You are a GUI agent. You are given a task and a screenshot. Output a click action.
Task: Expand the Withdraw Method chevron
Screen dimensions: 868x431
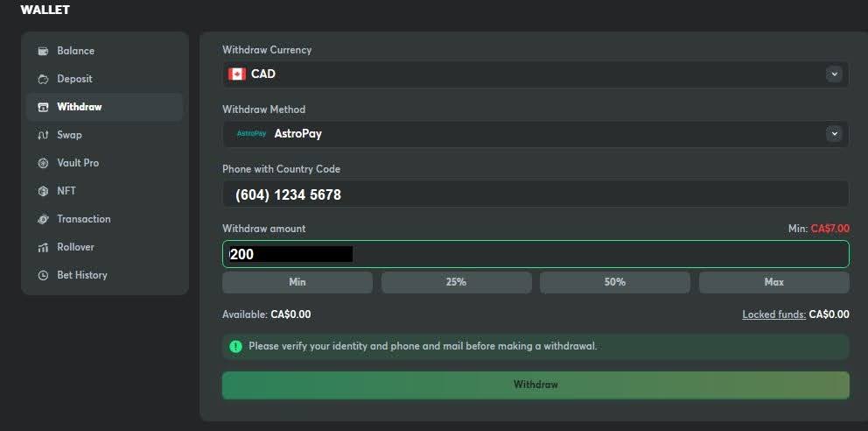834,134
